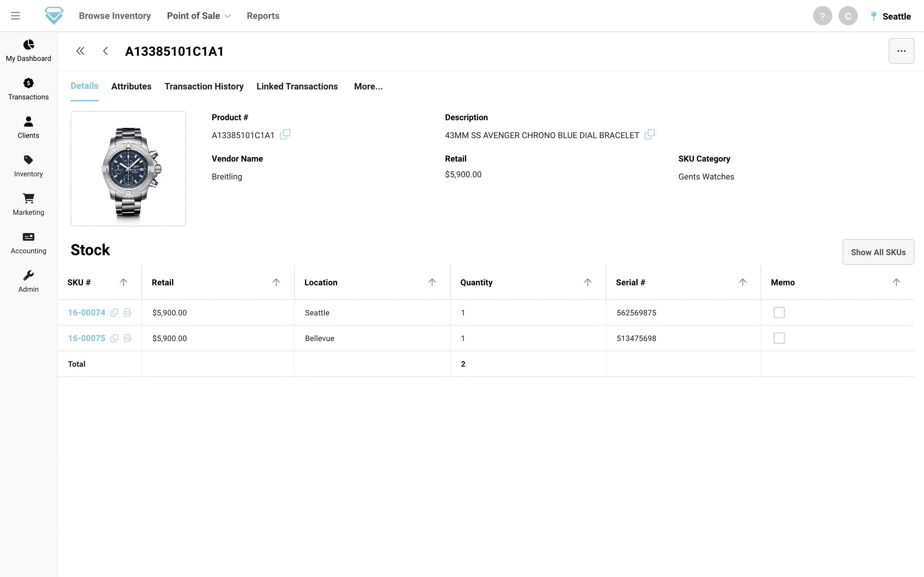Viewport: 924px width, 577px height.
Task: Copy SKU 16-00075 using its copy icon
Action: tap(114, 338)
